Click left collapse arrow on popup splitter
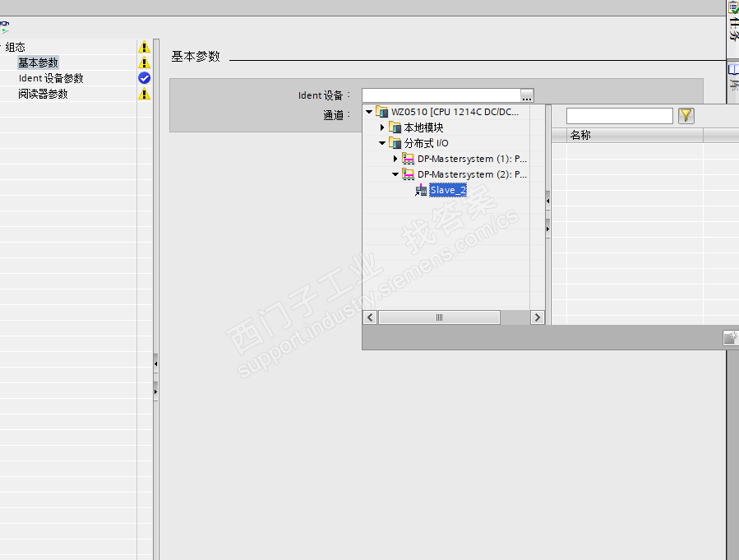The width and height of the screenshot is (739, 560). [x=547, y=201]
